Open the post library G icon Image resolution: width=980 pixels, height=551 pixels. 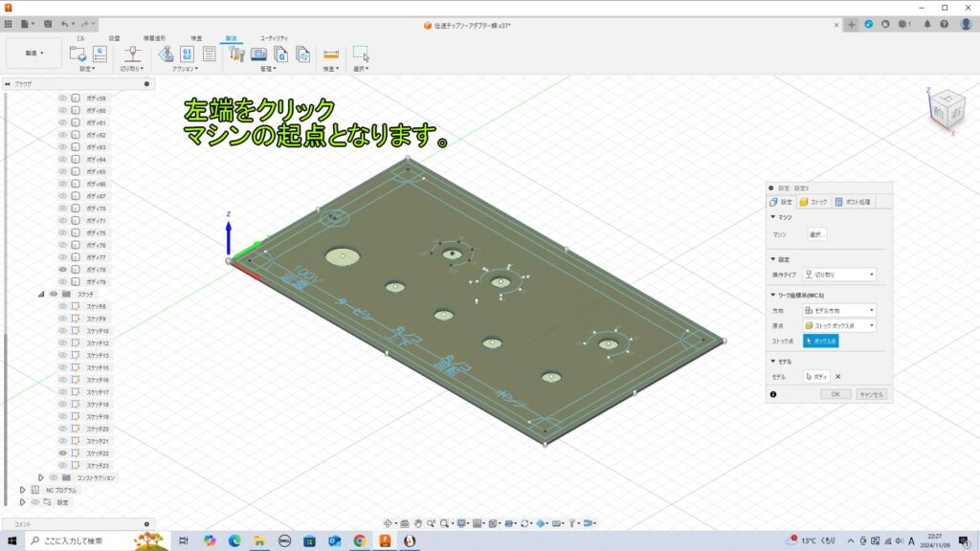click(281, 55)
